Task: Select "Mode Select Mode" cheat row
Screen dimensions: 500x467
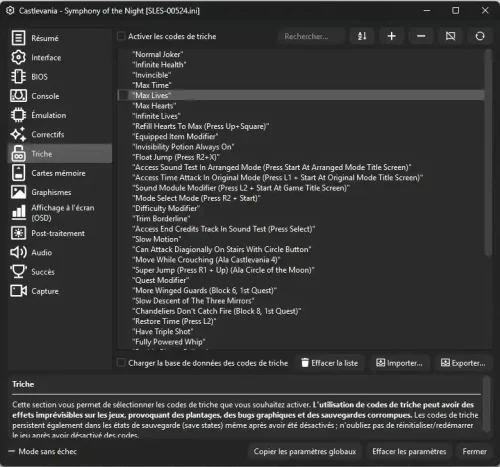Action: 301,198
